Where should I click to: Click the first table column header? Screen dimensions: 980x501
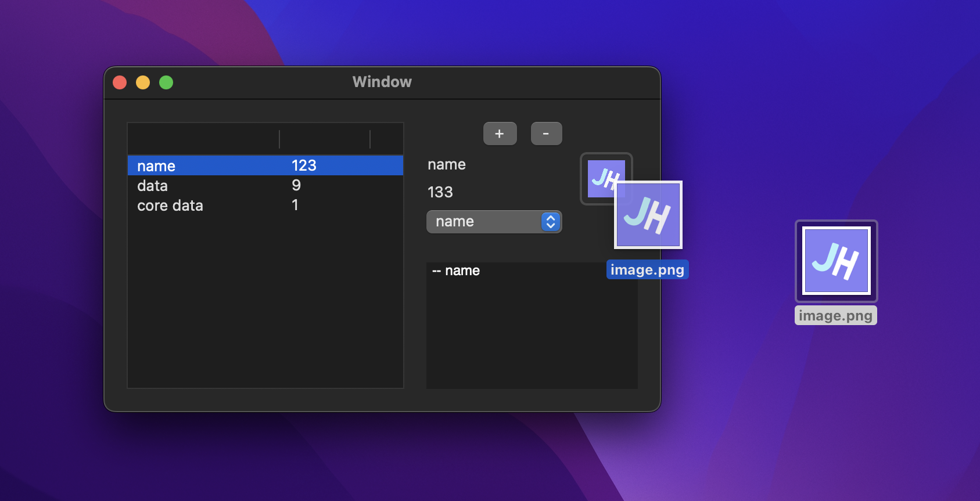[x=203, y=139]
